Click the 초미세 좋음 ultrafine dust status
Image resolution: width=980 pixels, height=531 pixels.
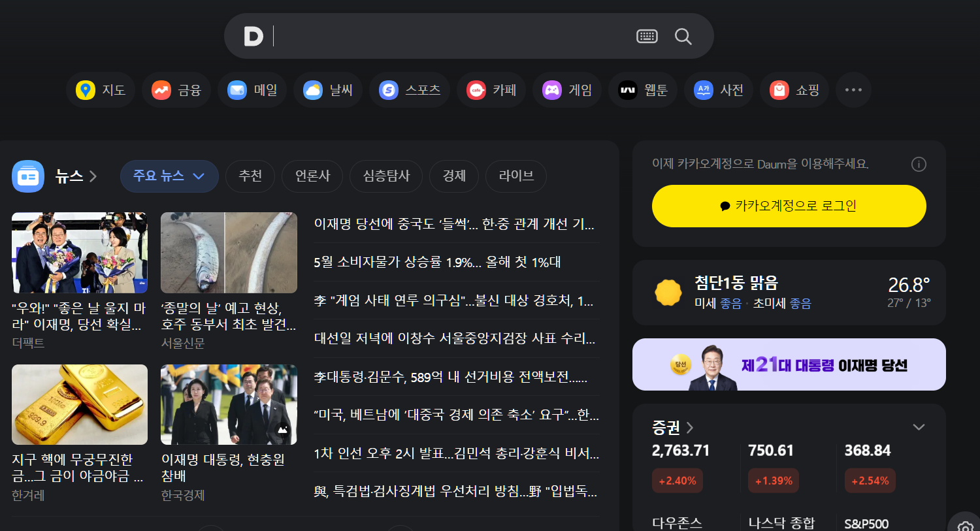(782, 303)
